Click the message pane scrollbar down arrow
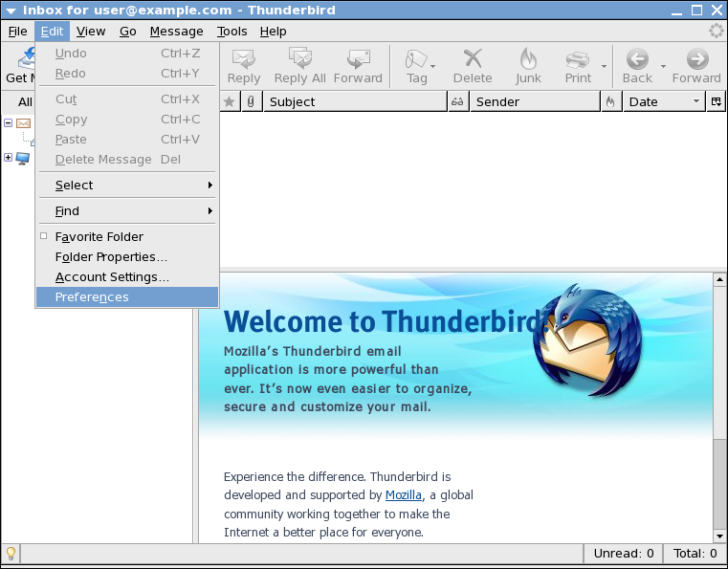This screenshot has width=728, height=569. click(719, 536)
